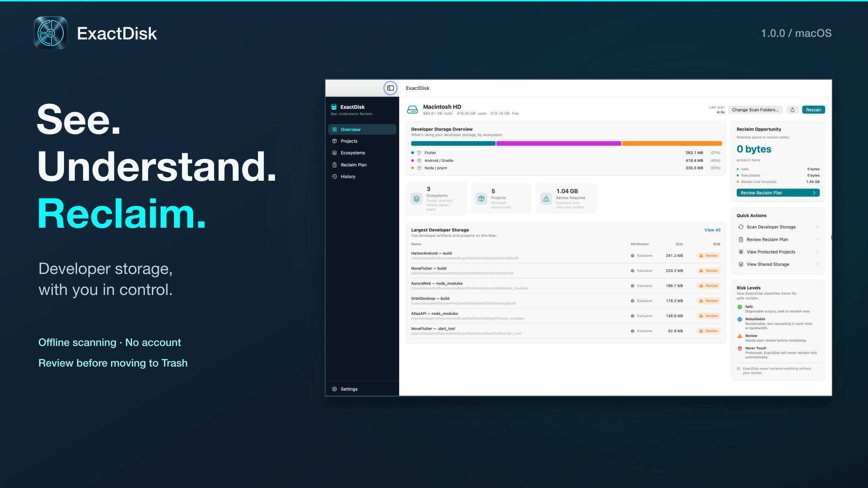Click the Rebuildable blue circle icon
868x488 pixels.
pyautogui.click(x=740, y=320)
